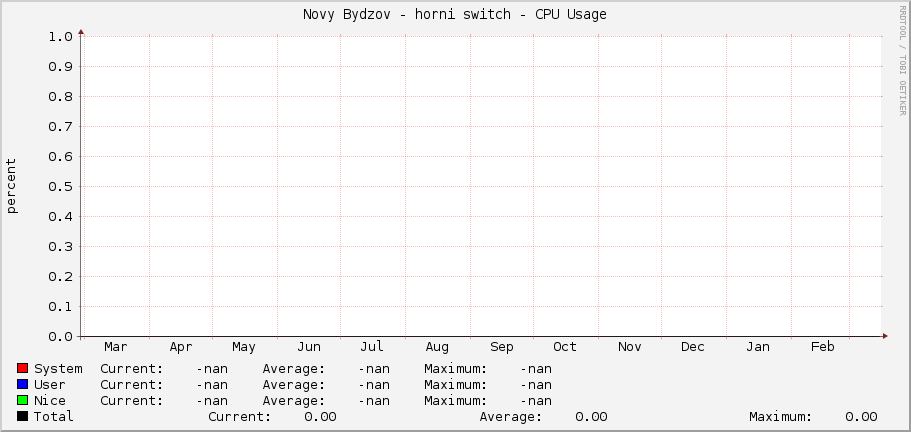This screenshot has width=911, height=432.
Task: Click the 'Aug' month label on x-axis
Action: point(437,347)
